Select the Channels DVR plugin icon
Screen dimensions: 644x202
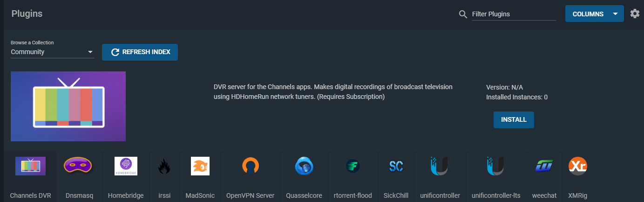point(30,166)
